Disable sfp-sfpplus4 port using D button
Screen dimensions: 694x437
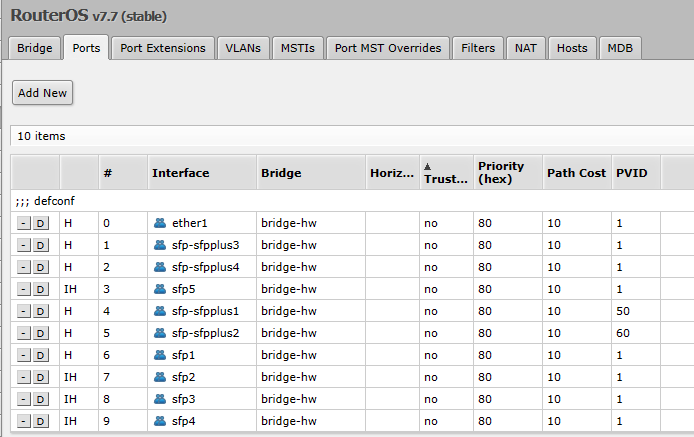pos(40,267)
